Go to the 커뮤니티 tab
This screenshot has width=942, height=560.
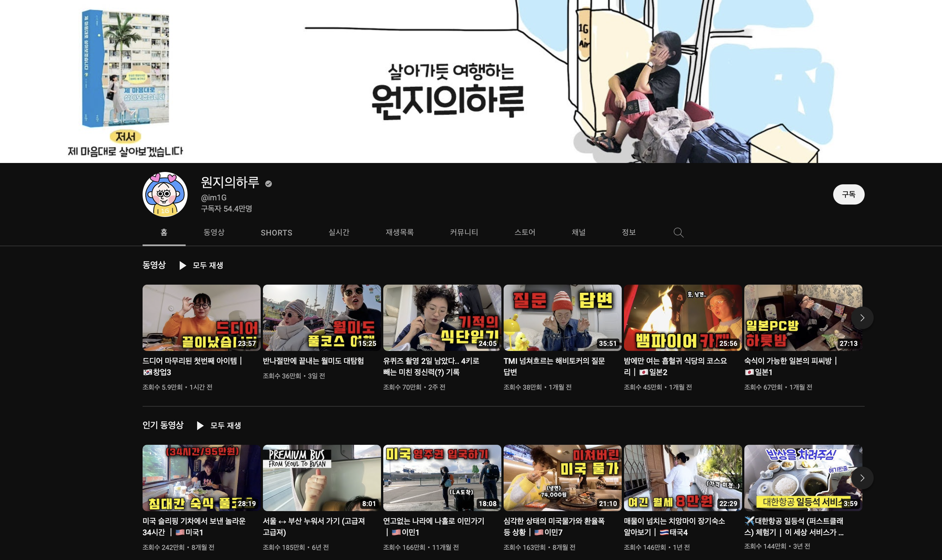464,232
